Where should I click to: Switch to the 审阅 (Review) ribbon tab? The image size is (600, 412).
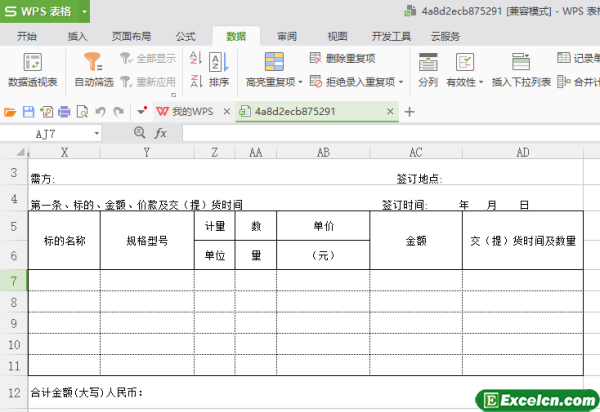click(287, 35)
